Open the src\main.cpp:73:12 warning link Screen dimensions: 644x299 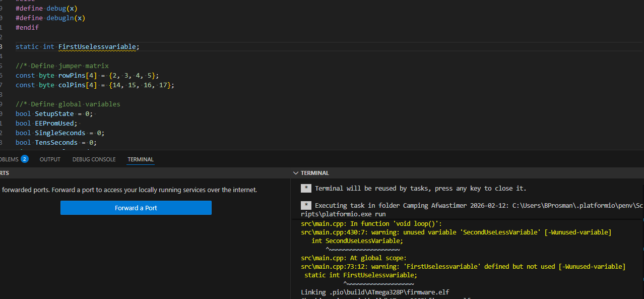point(333,266)
